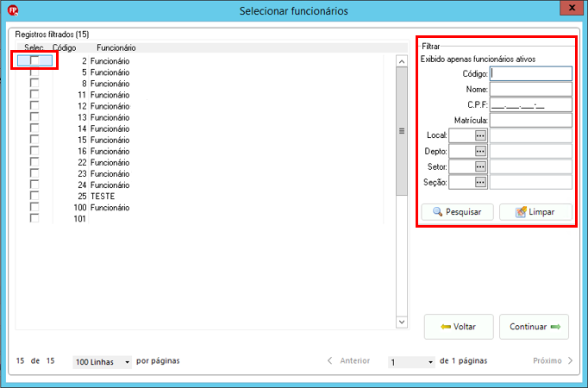Click the Funcionário column header
This screenshot has height=388, width=588.
pyautogui.click(x=116, y=47)
